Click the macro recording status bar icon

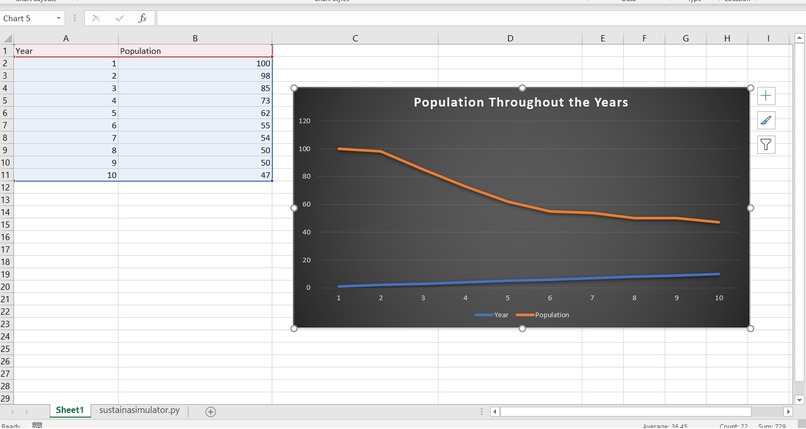coord(37,425)
